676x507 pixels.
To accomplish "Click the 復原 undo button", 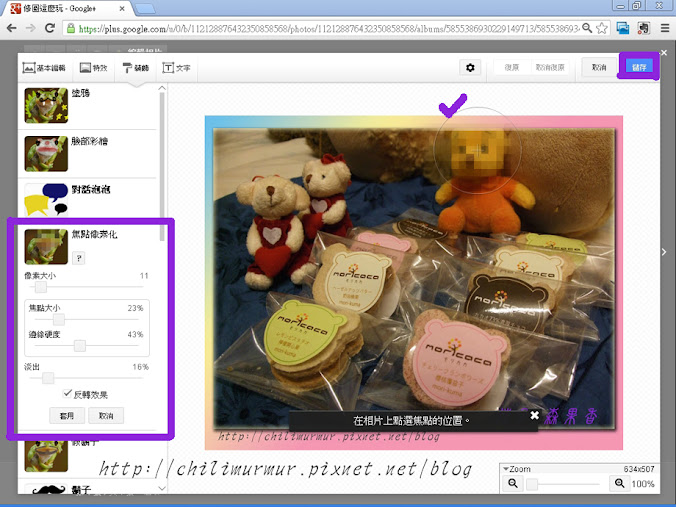I will [x=512, y=68].
